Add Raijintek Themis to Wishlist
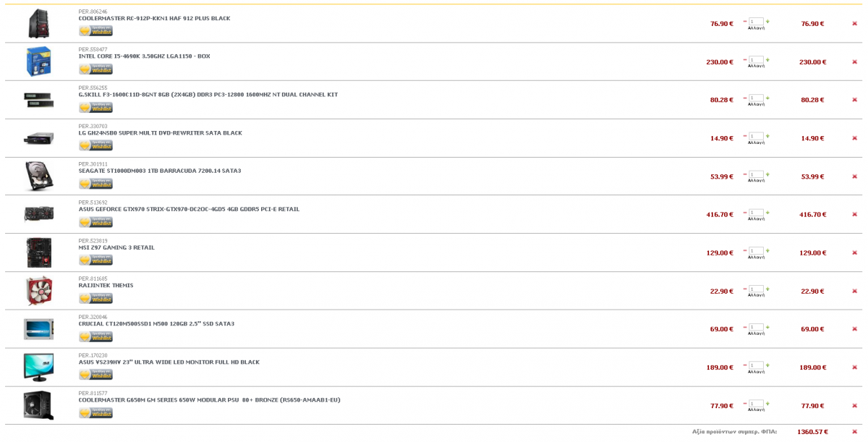Image resolution: width=868 pixels, height=442 pixels. coord(95,299)
